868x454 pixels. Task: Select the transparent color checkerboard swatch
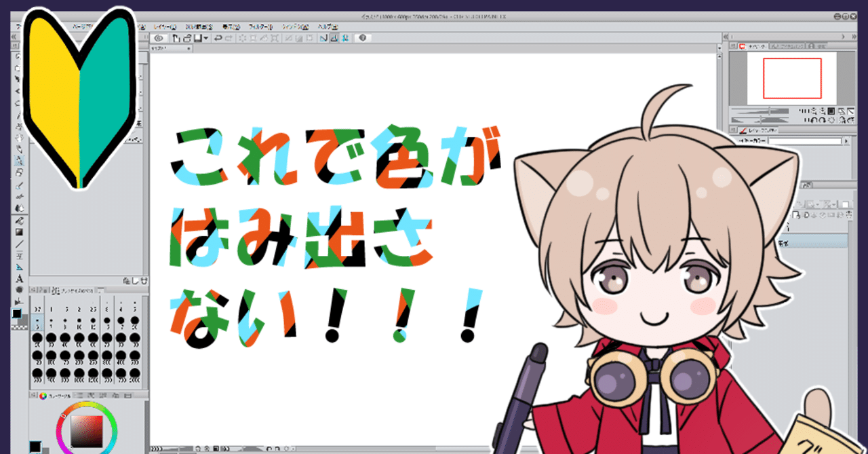pyautogui.click(x=20, y=327)
